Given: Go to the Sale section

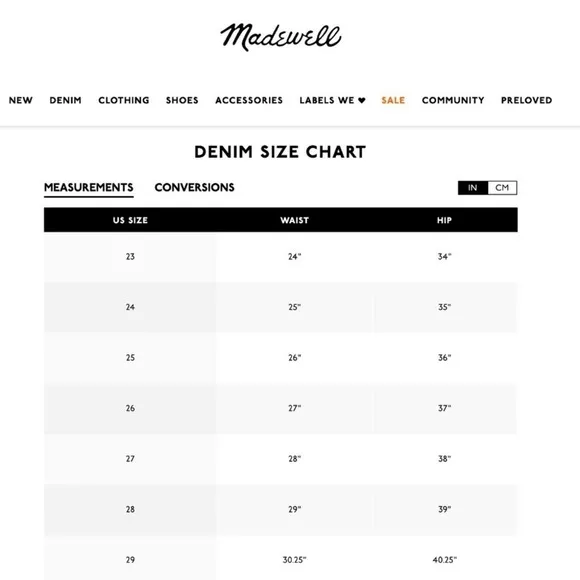Looking at the screenshot, I should 393,100.
